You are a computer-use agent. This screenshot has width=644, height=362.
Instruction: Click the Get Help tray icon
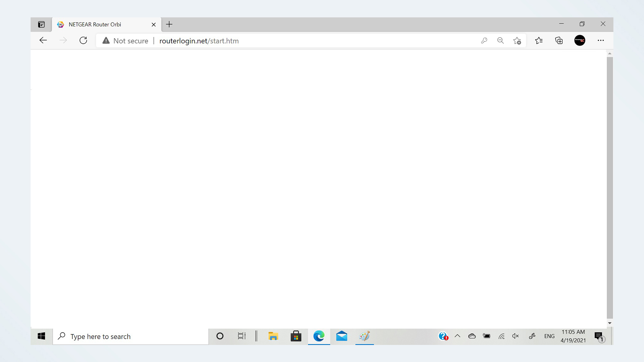[x=443, y=336]
